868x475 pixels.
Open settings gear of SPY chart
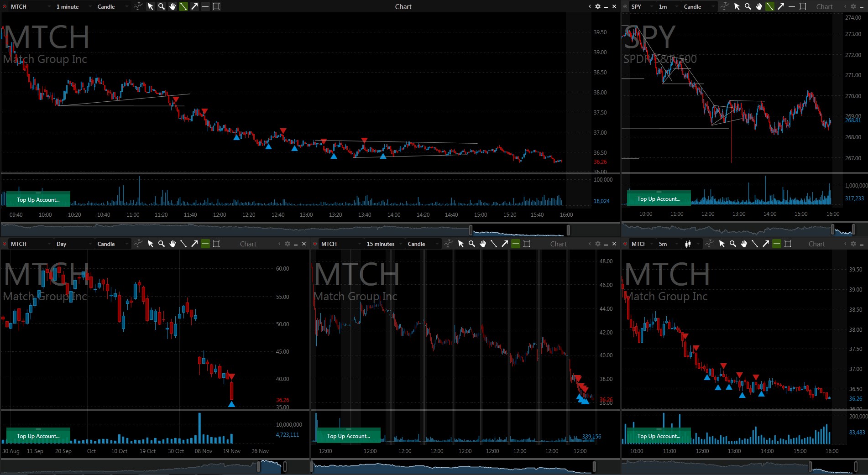(x=853, y=6)
